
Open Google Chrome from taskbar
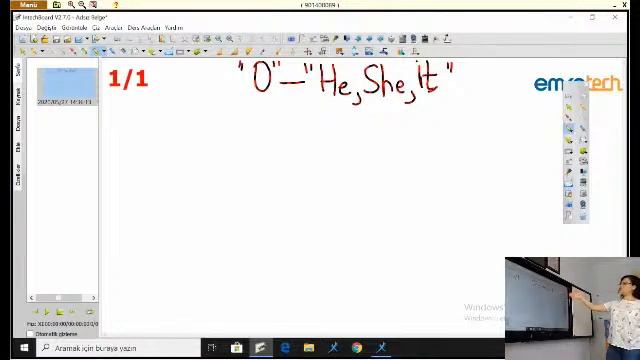pos(357,348)
